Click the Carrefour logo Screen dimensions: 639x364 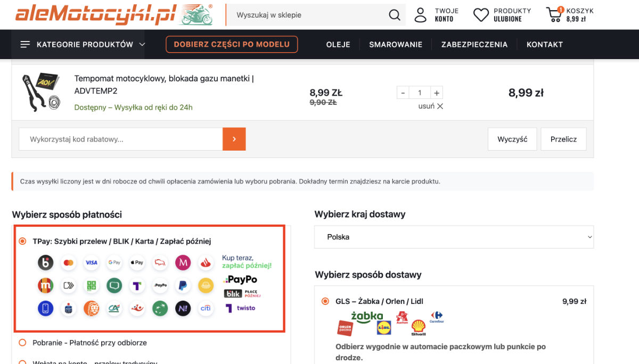(437, 317)
